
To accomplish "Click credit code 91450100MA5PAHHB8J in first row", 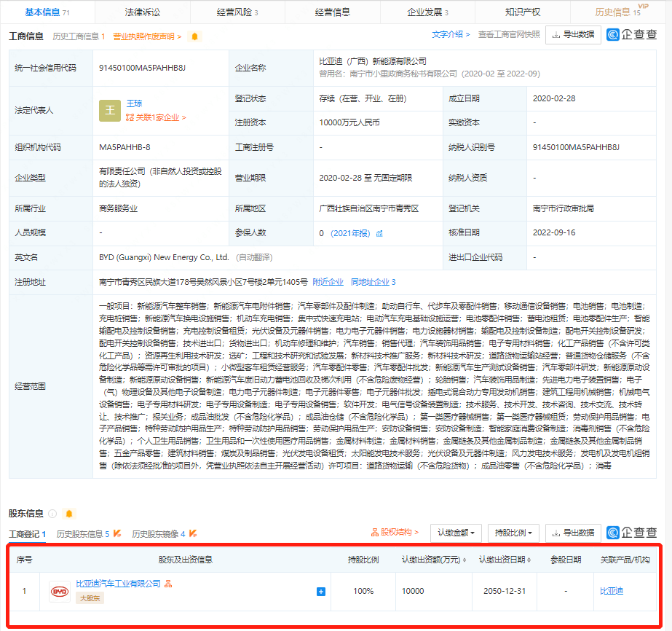I will click(x=142, y=68).
